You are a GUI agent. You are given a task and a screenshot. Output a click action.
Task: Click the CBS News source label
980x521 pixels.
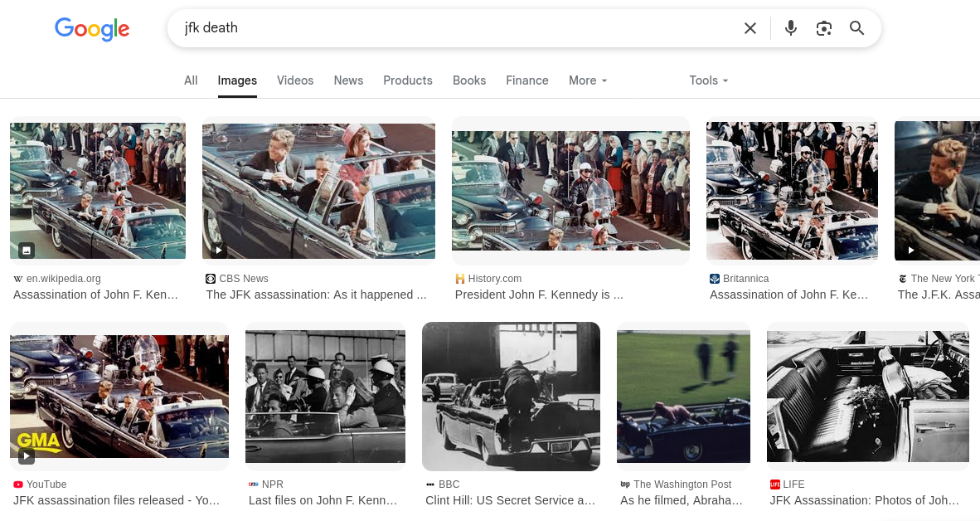[x=244, y=279]
